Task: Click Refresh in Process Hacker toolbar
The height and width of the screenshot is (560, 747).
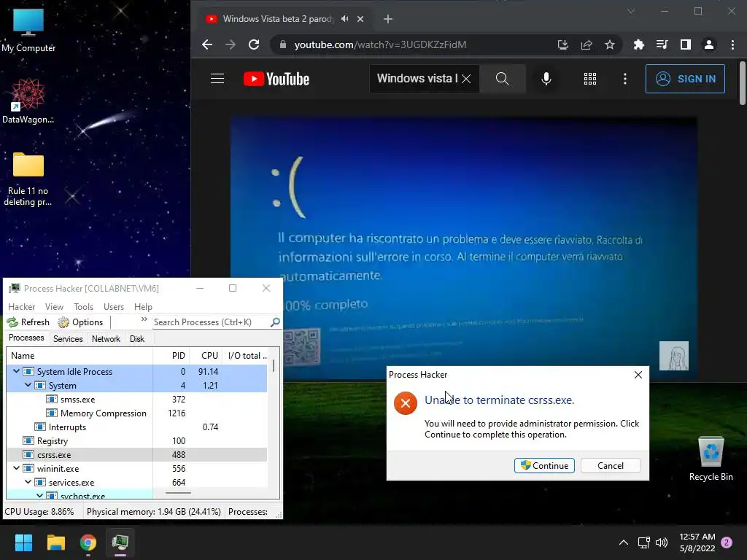Action: pos(28,322)
